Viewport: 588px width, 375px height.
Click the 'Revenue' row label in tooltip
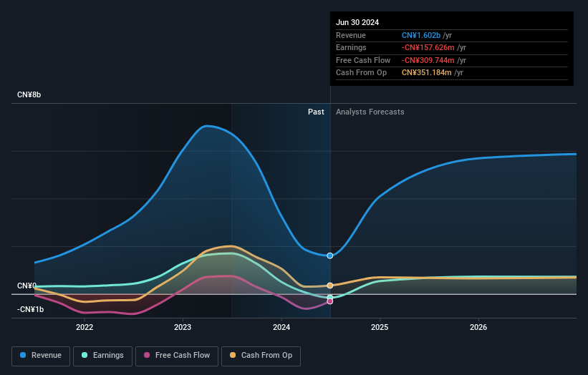coord(351,35)
